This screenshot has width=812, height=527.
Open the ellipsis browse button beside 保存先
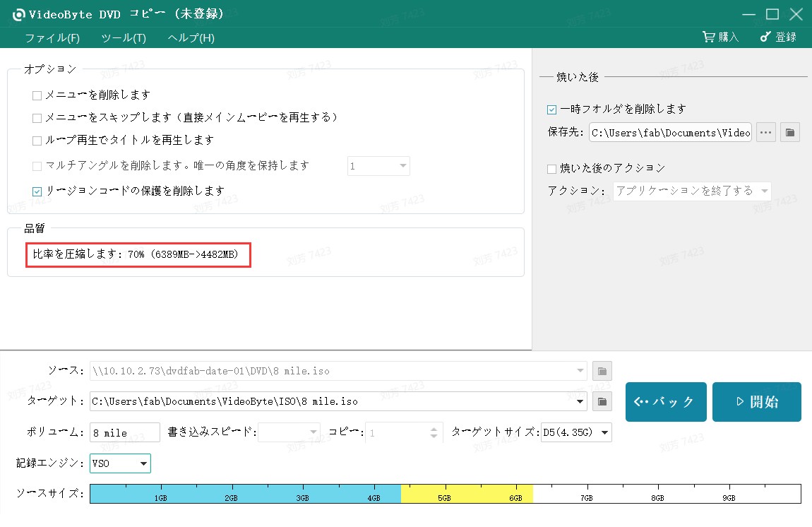[x=765, y=132]
